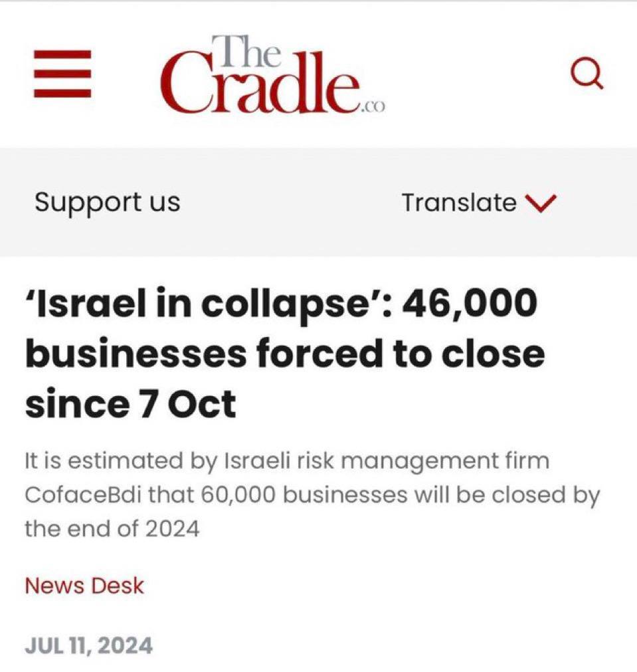
Task: Click the ".co" suffix of the logo
Action: [371, 108]
